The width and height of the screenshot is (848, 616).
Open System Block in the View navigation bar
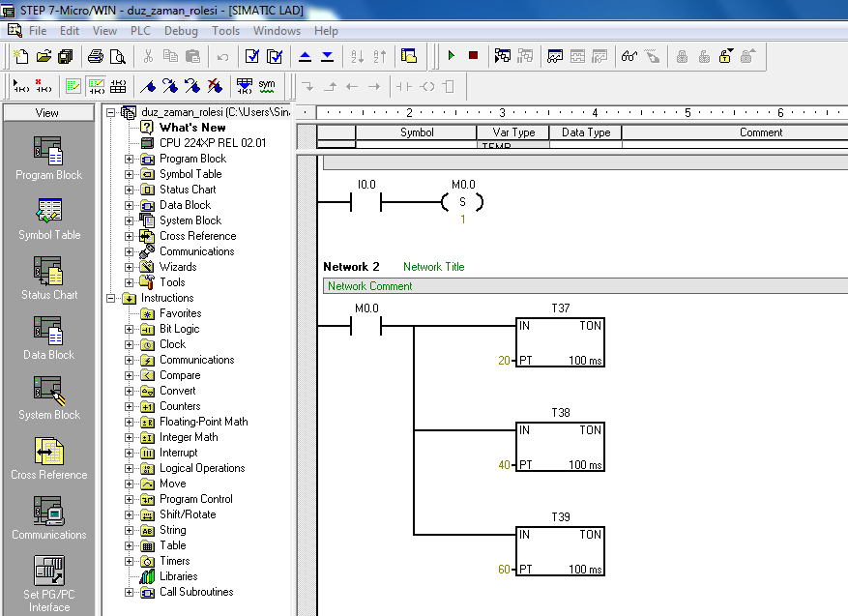pos(48,398)
